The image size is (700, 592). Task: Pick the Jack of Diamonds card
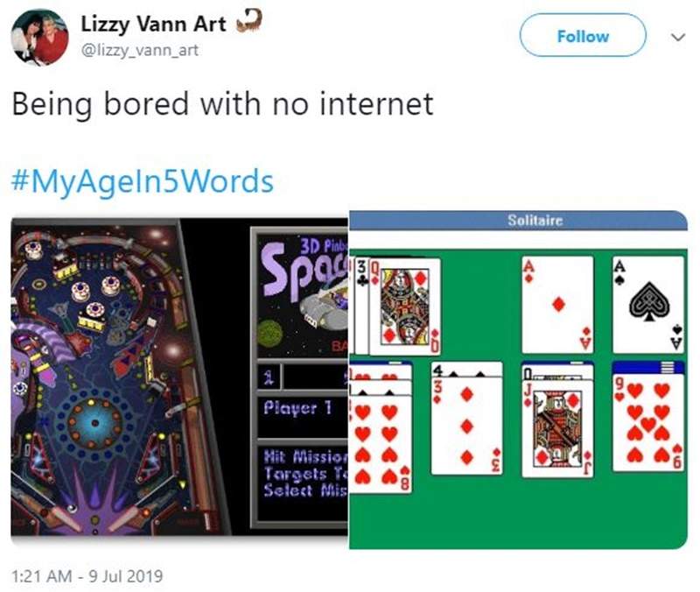tap(557, 429)
